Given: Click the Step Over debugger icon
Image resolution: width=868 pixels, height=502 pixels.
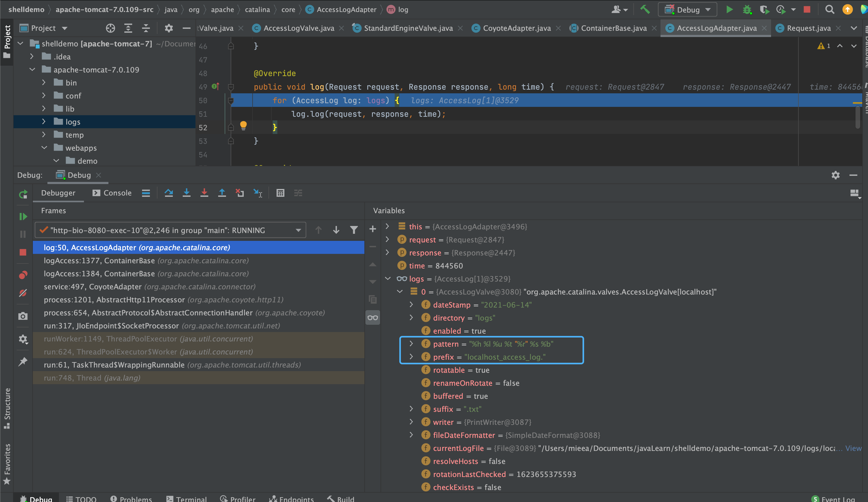Looking at the screenshot, I should point(169,193).
